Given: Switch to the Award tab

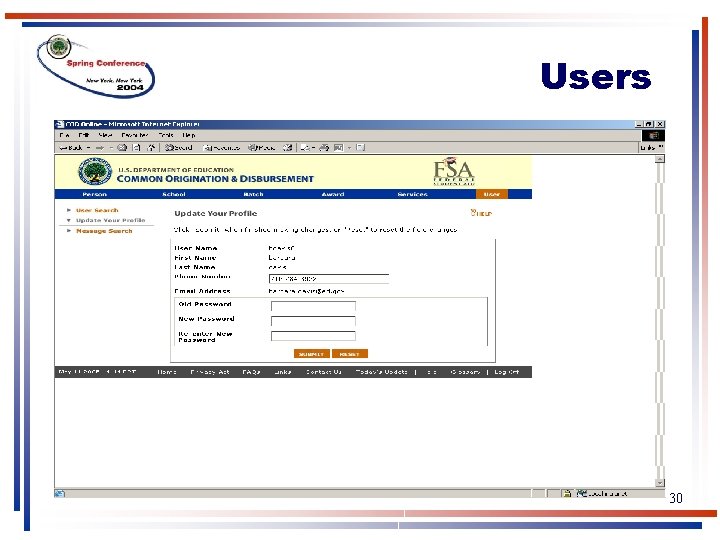Looking at the screenshot, I should coord(333,195).
